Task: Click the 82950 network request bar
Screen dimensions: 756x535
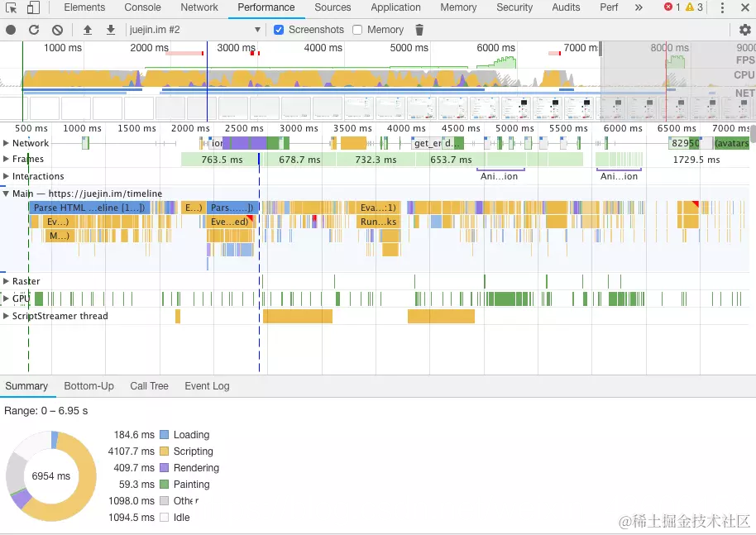Action: tap(685, 143)
